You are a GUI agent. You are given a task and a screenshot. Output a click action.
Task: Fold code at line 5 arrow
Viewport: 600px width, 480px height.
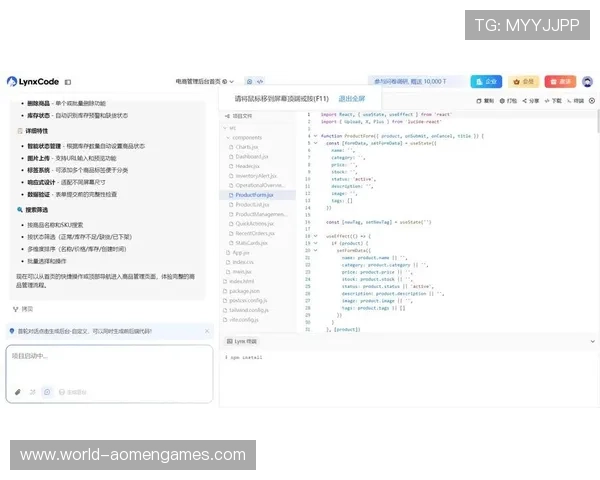315,143
